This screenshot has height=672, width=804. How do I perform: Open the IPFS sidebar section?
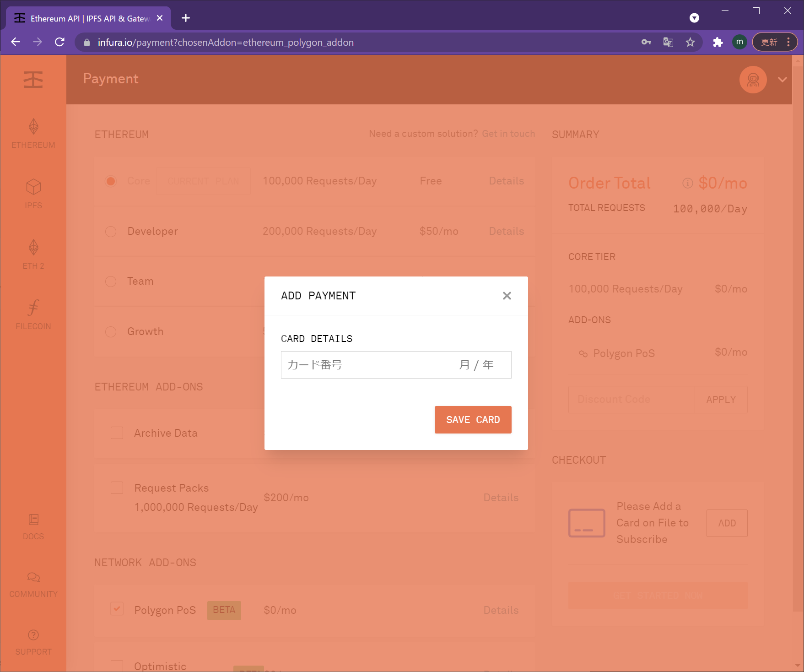33,194
